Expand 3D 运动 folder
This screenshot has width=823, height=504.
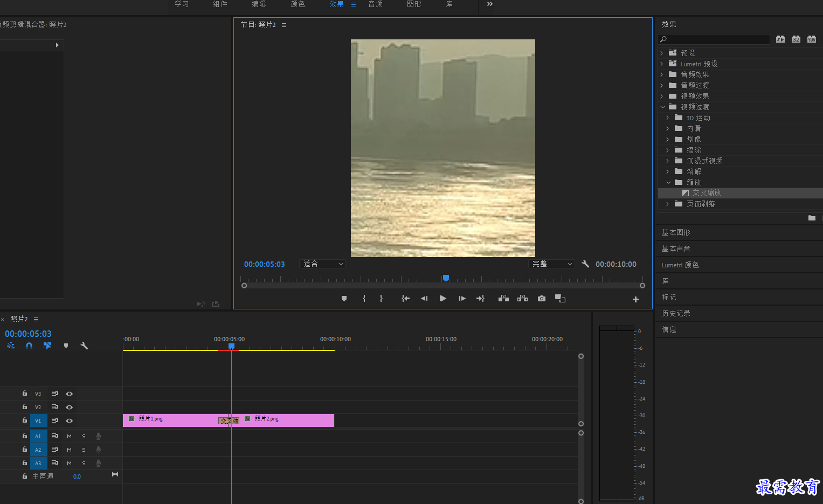668,118
